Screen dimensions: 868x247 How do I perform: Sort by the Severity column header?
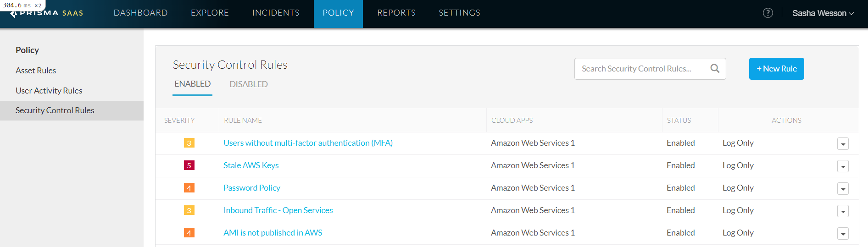pos(179,121)
